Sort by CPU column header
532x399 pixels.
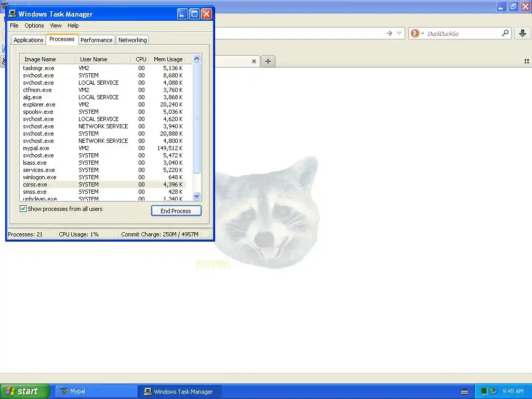(x=140, y=59)
